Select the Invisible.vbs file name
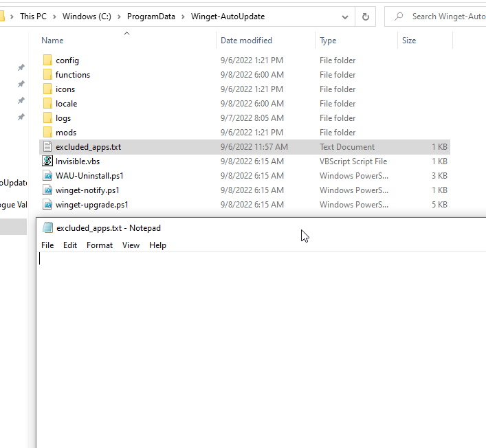The width and height of the screenshot is (486, 448). click(x=78, y=161)
